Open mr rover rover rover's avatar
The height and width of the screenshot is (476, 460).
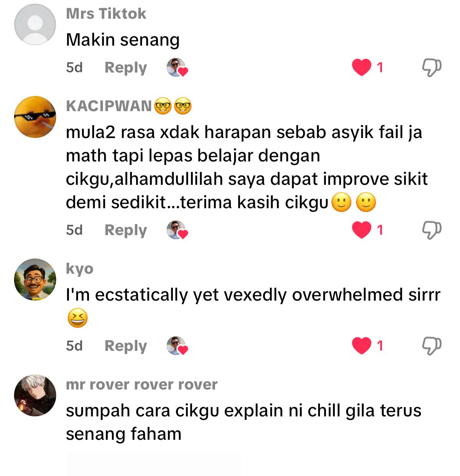click(35, 395)
